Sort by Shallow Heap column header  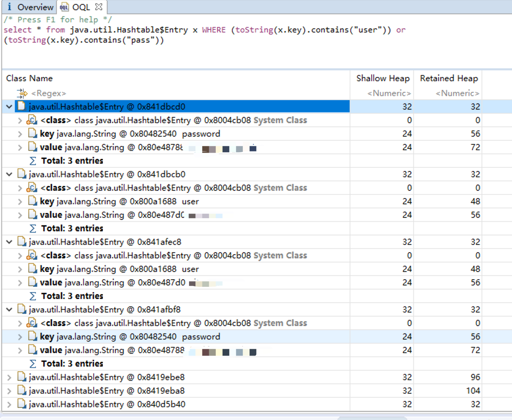coord(382,78)
